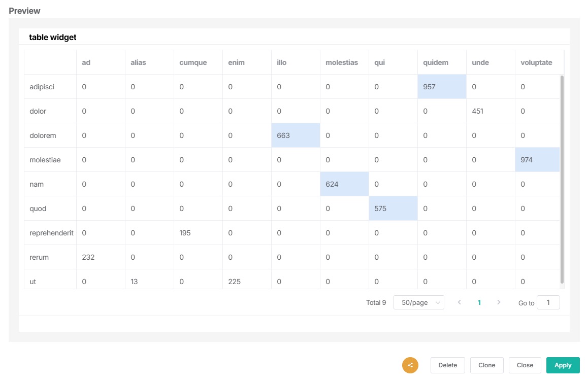This screenshot has height=382, width=588.
Task: Click the Delete button
Action: (448, 365)
